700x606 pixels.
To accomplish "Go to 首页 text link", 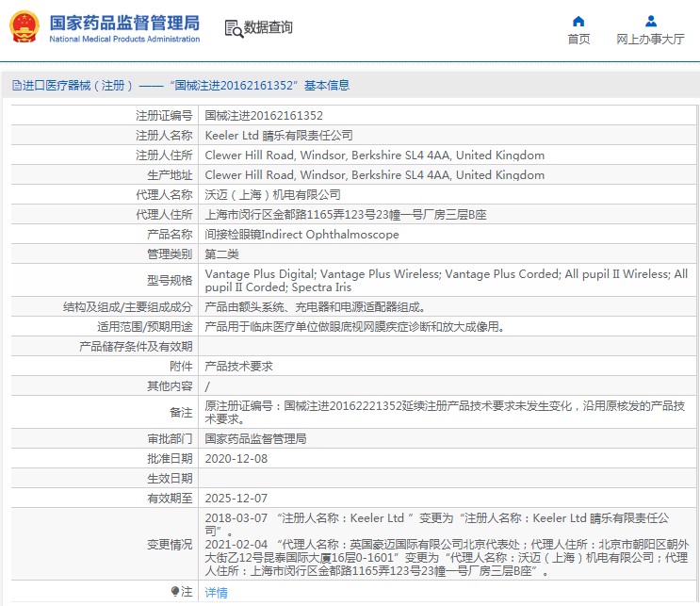I will pos(578,40).
